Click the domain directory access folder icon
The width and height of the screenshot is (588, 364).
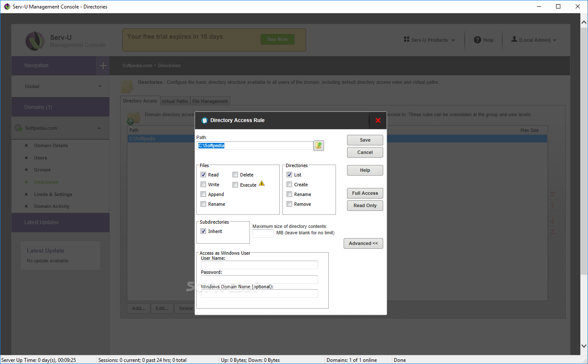[134, 117]
